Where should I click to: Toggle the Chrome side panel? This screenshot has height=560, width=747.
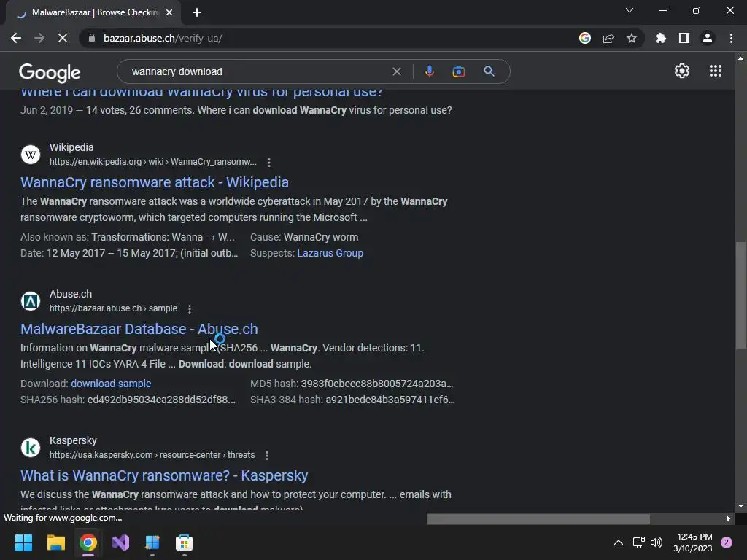coord(684,38)
